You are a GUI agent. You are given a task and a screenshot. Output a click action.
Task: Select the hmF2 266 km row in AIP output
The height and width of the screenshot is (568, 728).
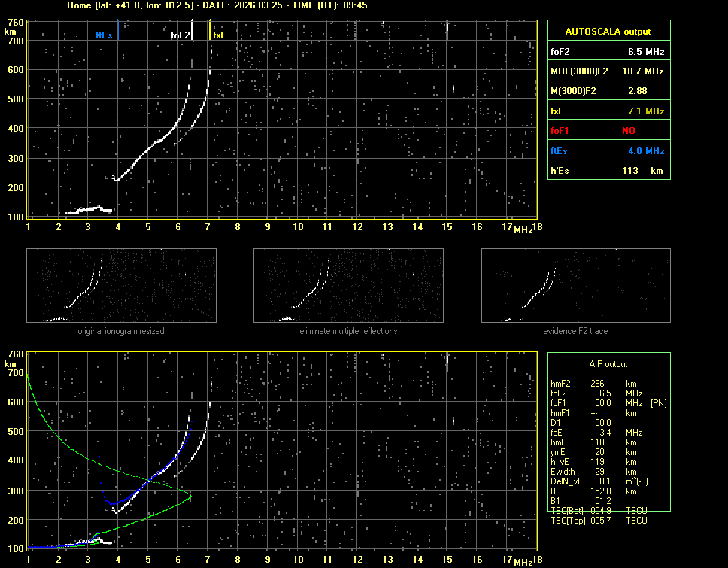[x=598, y=384]
